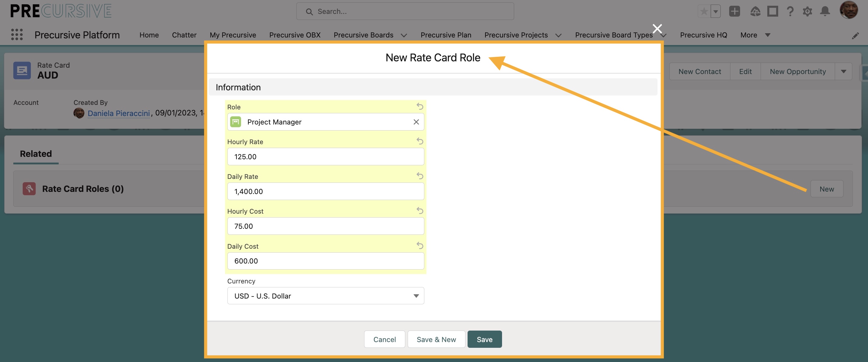Open the Chatter tab

(184, 35)
